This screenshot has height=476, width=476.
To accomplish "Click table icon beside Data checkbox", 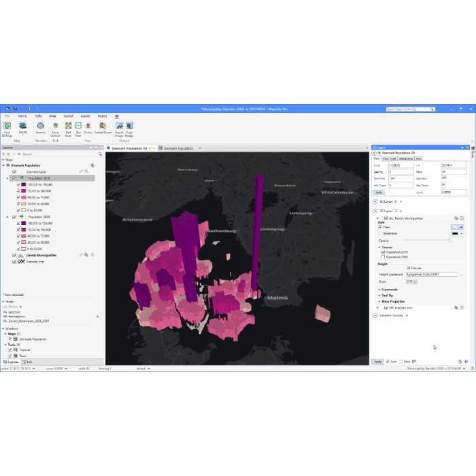I will (413, 362).
